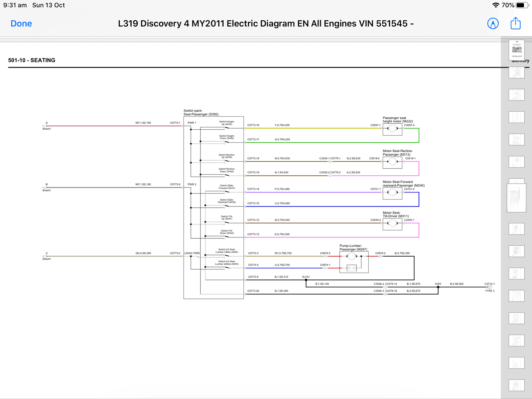Tap the lumbar pump M287 symbol
Screen dimensions: 532x399
point(354,262)
